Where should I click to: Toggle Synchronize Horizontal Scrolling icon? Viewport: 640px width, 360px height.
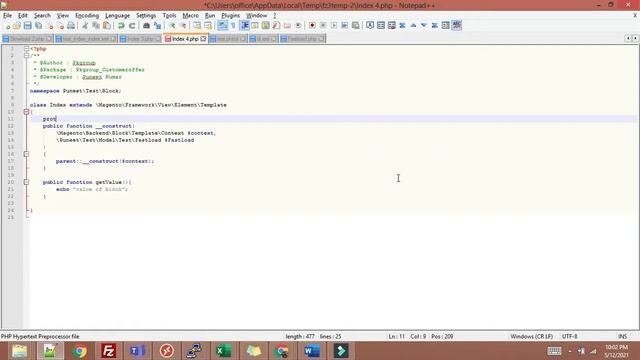pos(208,26)
